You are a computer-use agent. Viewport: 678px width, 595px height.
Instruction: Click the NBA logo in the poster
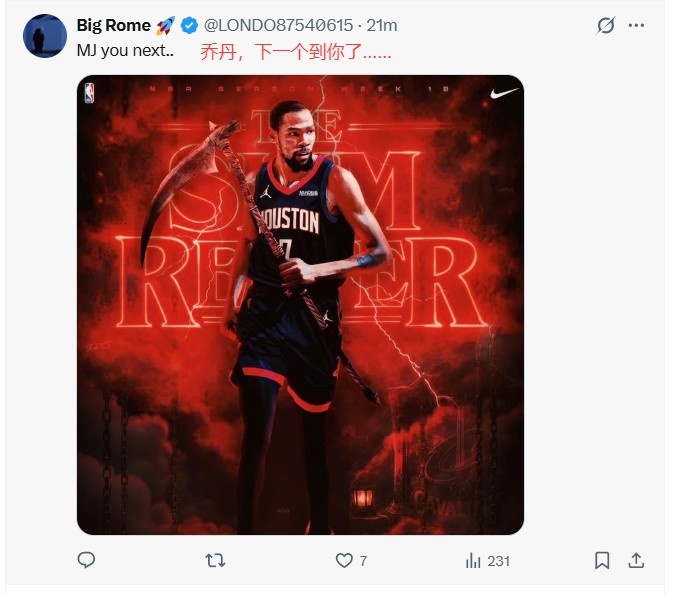pos(90,94)
